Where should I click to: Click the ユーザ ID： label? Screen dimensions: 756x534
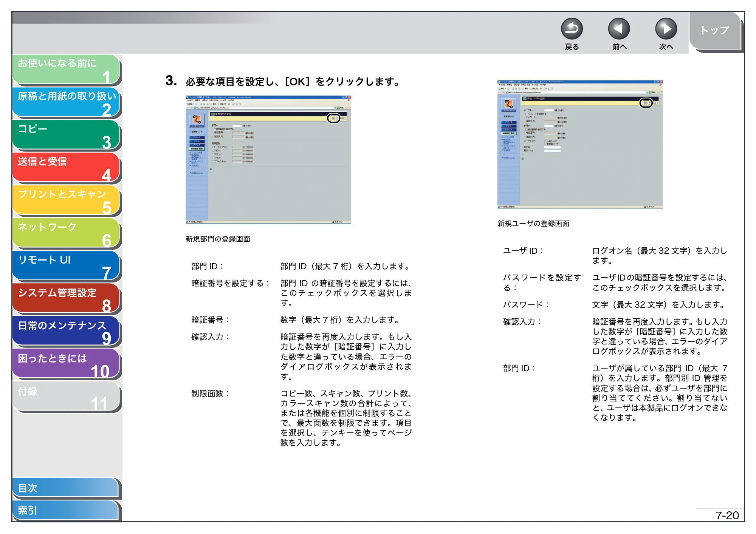(x=523, y=251)
